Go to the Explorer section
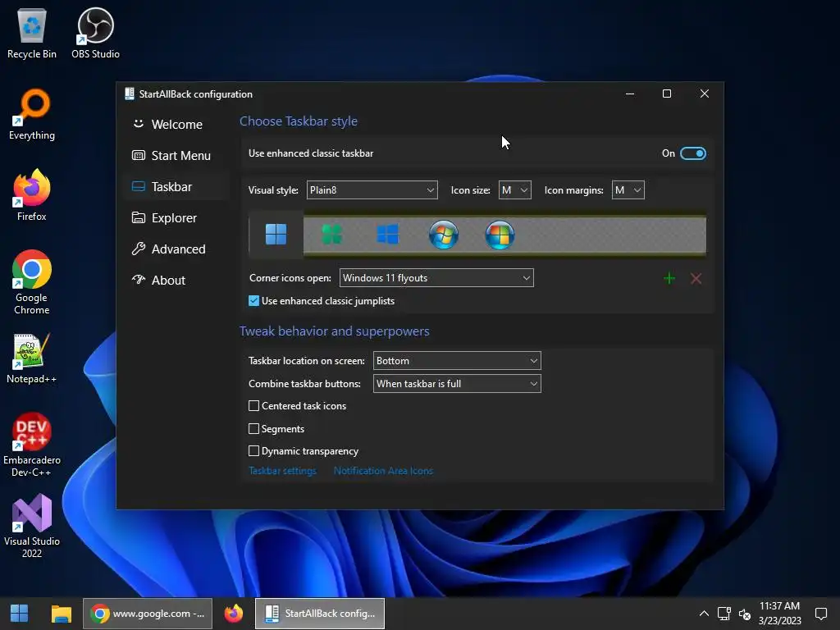Screen dimensions: 840x630 tap(176, 218)
